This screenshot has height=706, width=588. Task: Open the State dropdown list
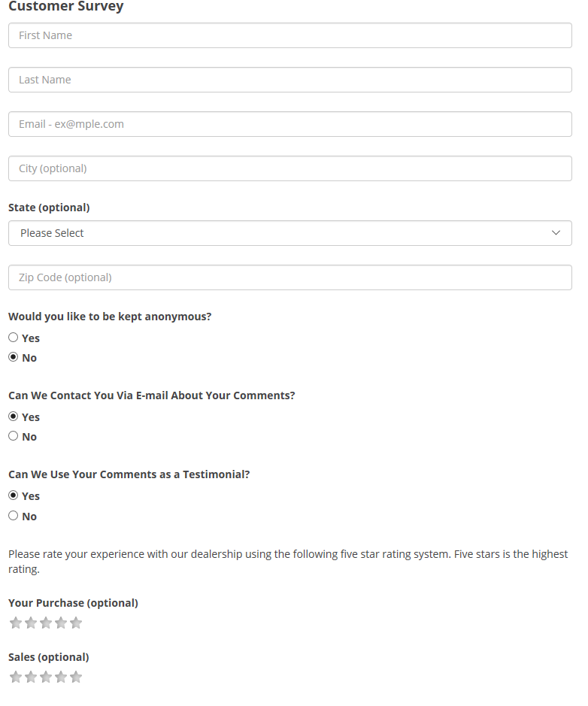coord(289,233)
